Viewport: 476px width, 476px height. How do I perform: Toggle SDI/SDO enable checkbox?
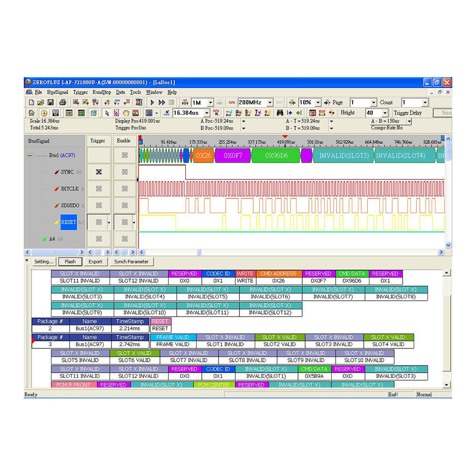click(125, 205)
